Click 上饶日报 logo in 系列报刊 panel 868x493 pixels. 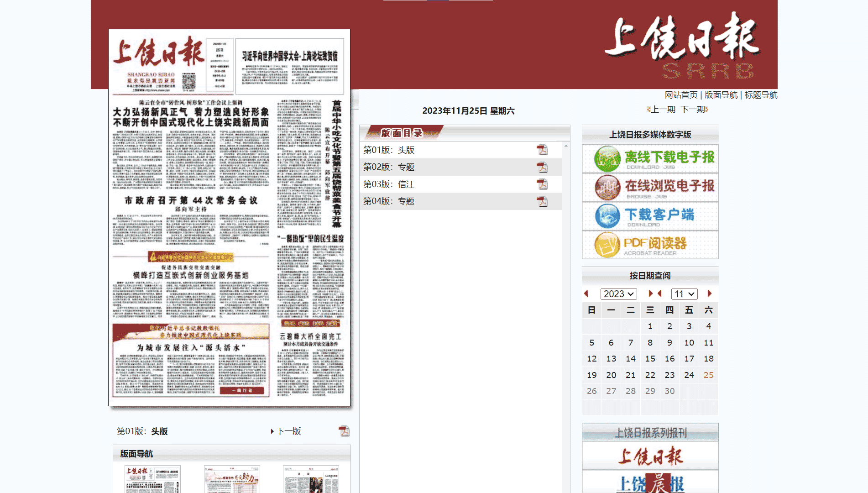coord(650,456)
